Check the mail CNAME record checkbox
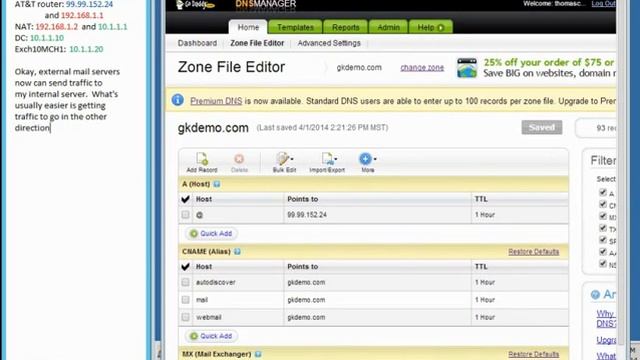Screen dimensions: 640x360 coord(185,300)
